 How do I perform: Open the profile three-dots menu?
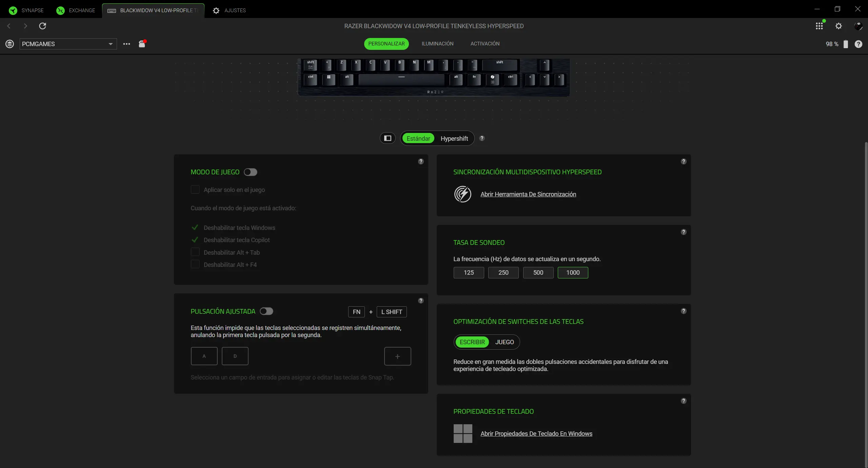coord(126,44)
